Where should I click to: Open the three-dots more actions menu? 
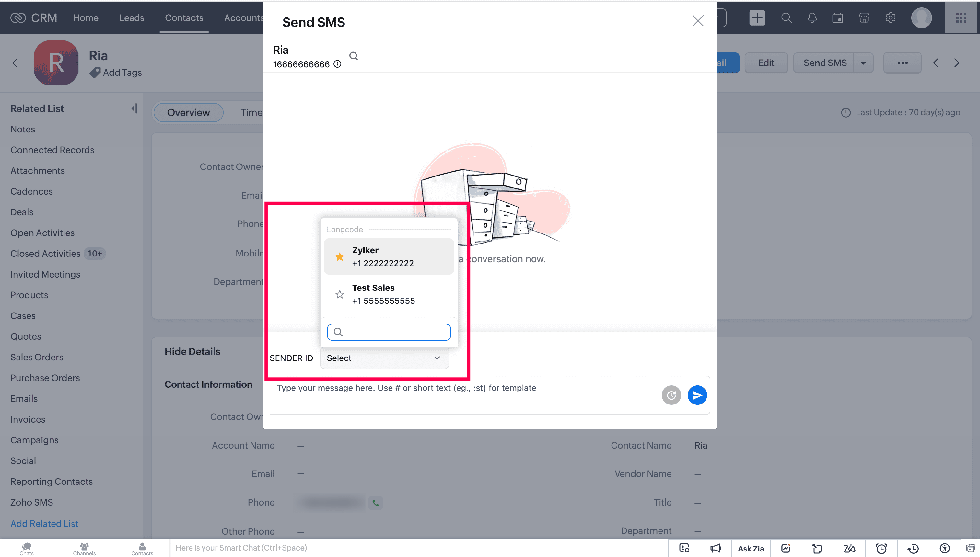pyautogui.click(x=902, y=63)
